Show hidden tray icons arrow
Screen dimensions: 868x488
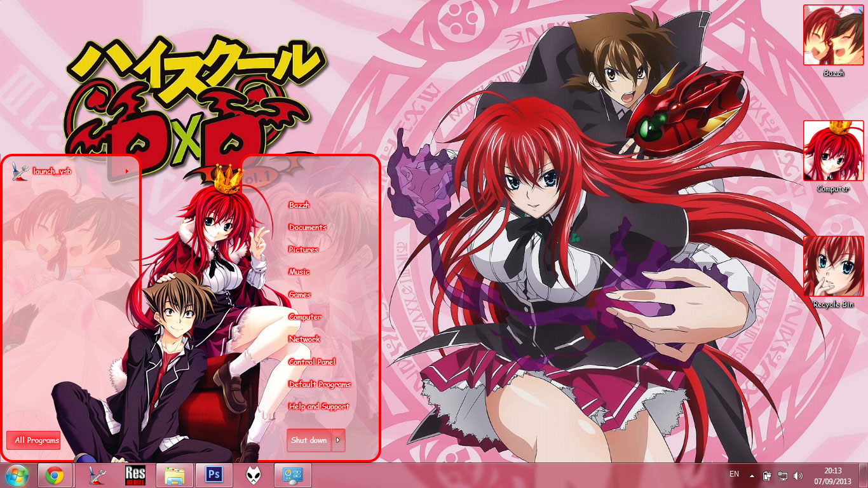(752, 475)
